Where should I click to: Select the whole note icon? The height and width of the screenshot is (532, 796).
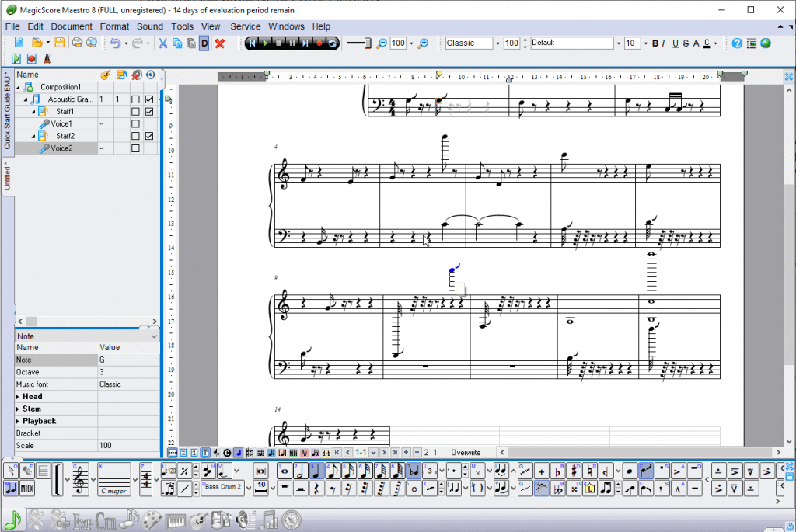click(285, 472)
